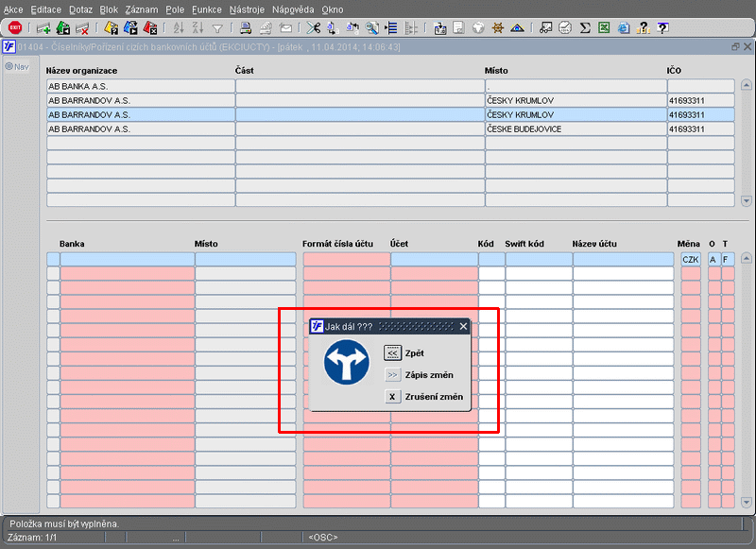Click the scissors cut icon

tap(314, 28)
